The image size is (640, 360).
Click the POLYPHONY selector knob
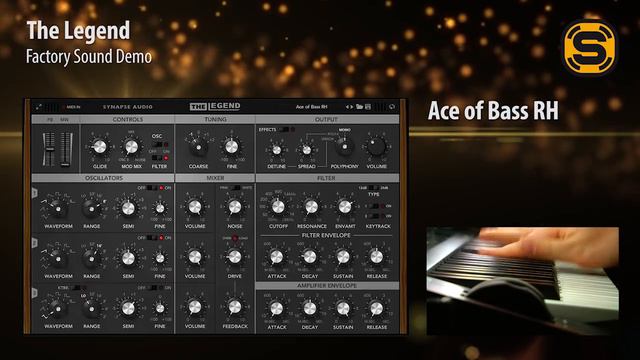coord(344,147)
